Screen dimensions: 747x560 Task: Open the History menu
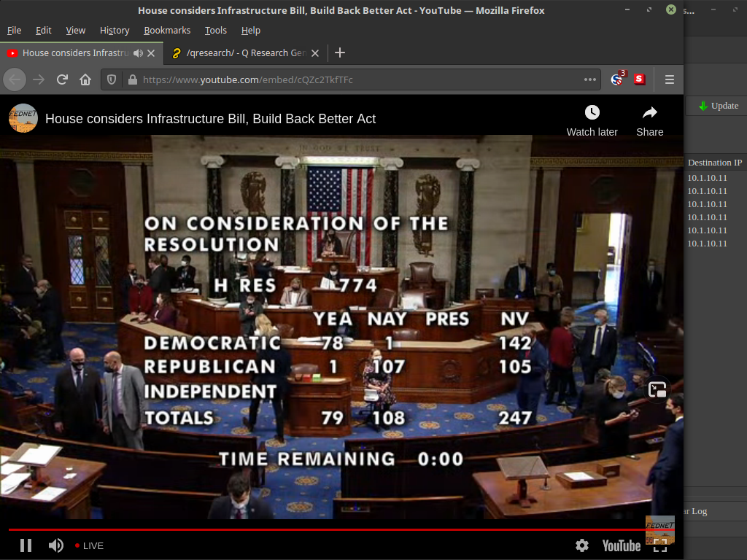point(115,31)
